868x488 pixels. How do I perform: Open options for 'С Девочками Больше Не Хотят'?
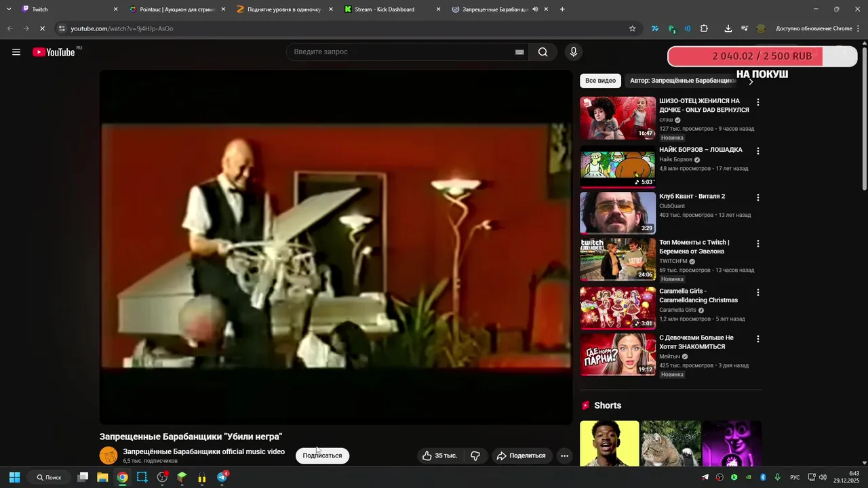click(x=758, y=339)
